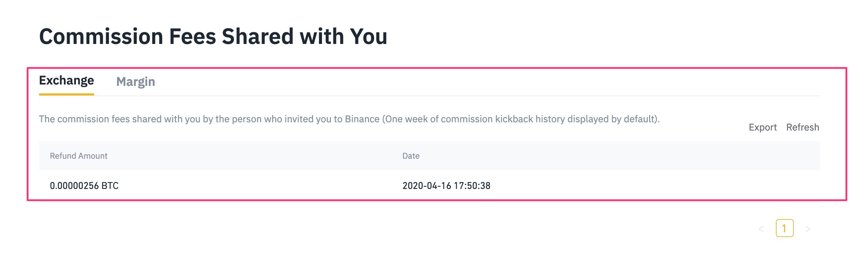
Task: Click the word Binance in the description
Action: [x=362, y=119]
